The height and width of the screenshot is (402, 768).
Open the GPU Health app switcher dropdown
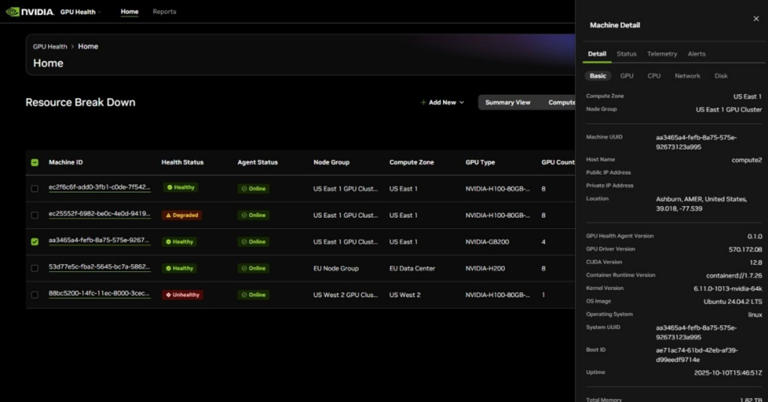[x=81, y=12]
